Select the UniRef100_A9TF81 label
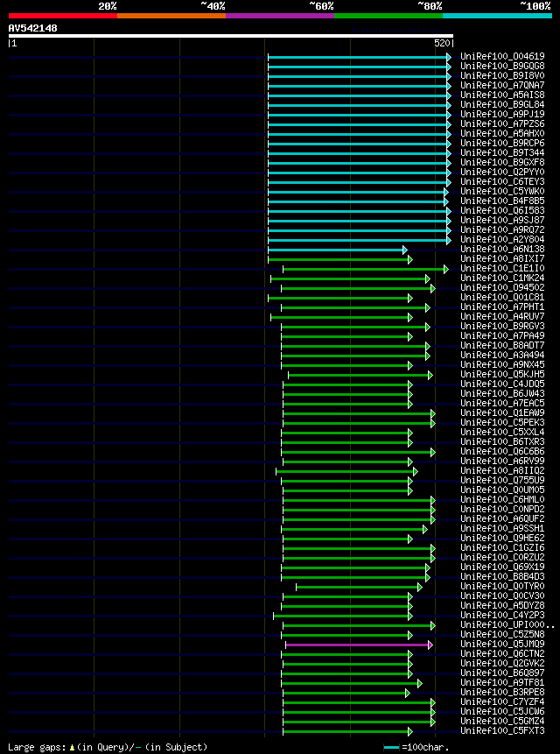The width and height of the screenshot is (560, 754). 502,682
